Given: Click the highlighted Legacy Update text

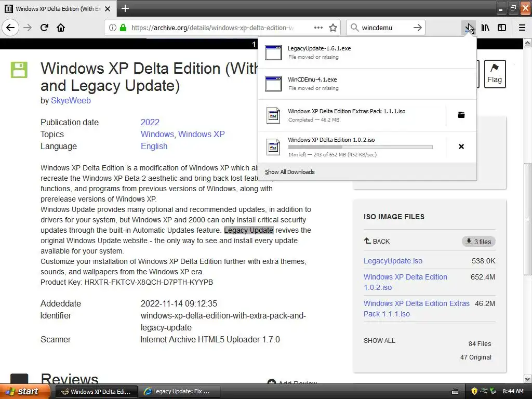Looking at the screenshot, I should click(249, 230).
